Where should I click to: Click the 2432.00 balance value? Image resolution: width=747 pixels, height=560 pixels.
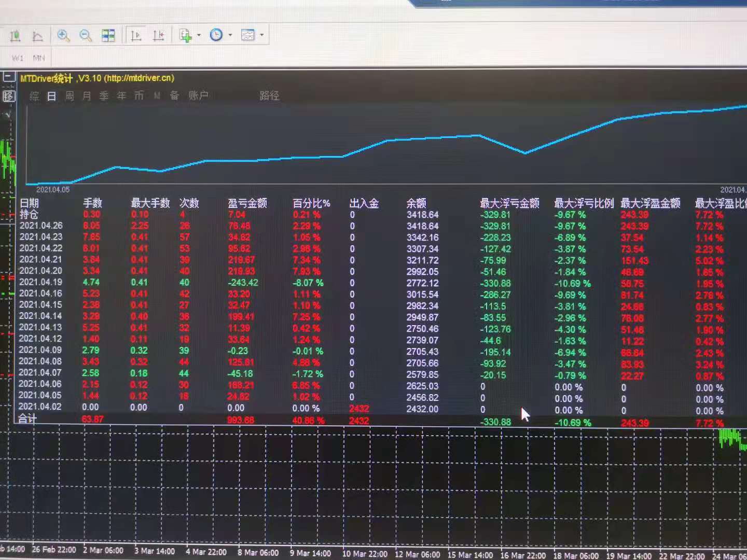point(422,409)
